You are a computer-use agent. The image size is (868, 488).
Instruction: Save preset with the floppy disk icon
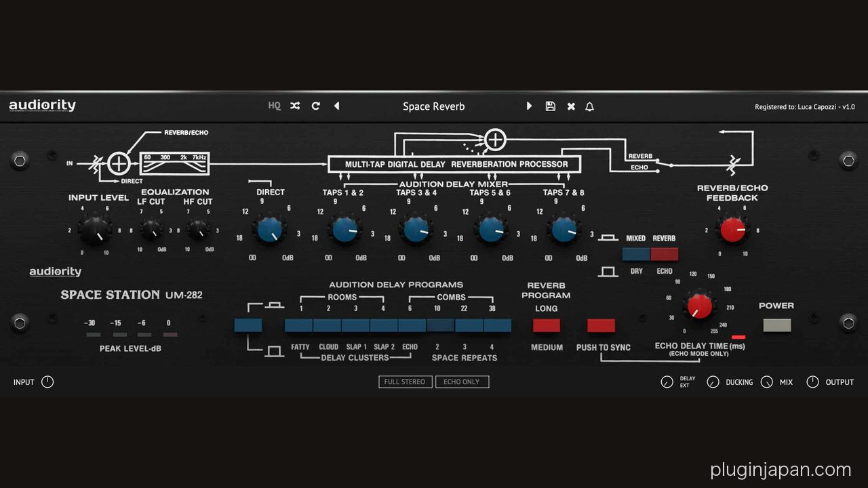point(551,106)
